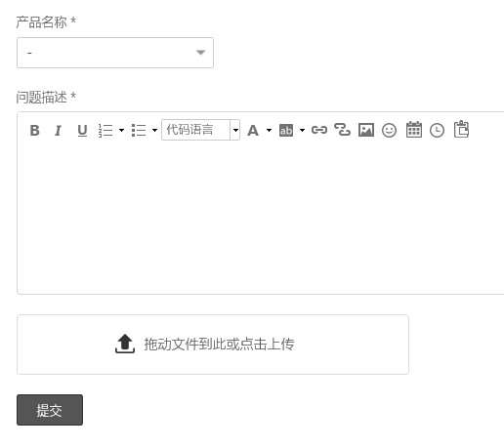
Task: Insert a hyperlink with link icon
Action: (x=319, y=130)
